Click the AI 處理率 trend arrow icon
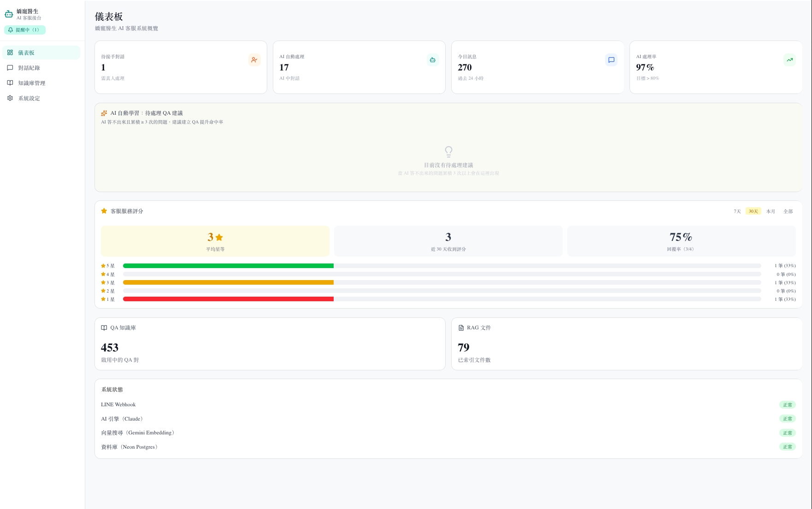812x509 pixels. pyautogui.click(x=789, y=60)
